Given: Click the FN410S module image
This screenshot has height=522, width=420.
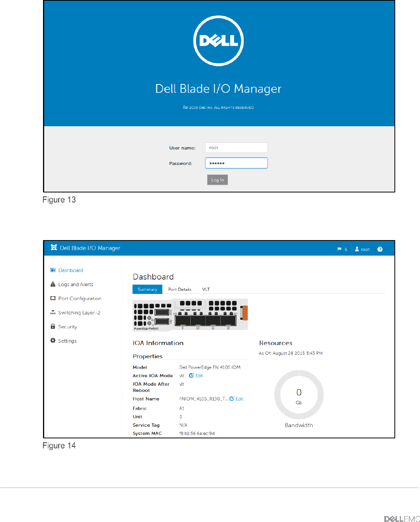Looking at the screenshot, I should [190, 314].
